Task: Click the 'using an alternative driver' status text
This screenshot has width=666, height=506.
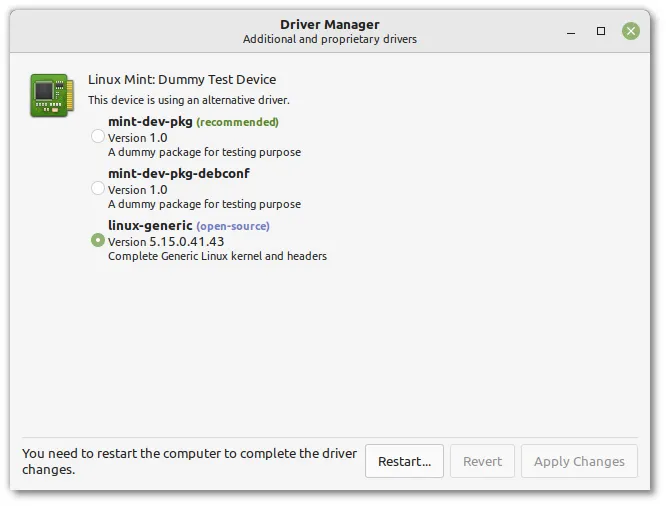Action: [189, 100]
